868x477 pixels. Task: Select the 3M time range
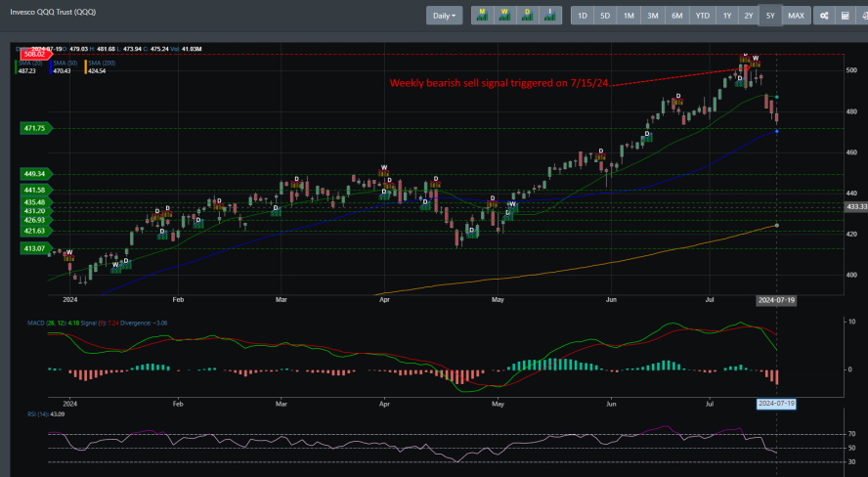(x=653, y=16)
